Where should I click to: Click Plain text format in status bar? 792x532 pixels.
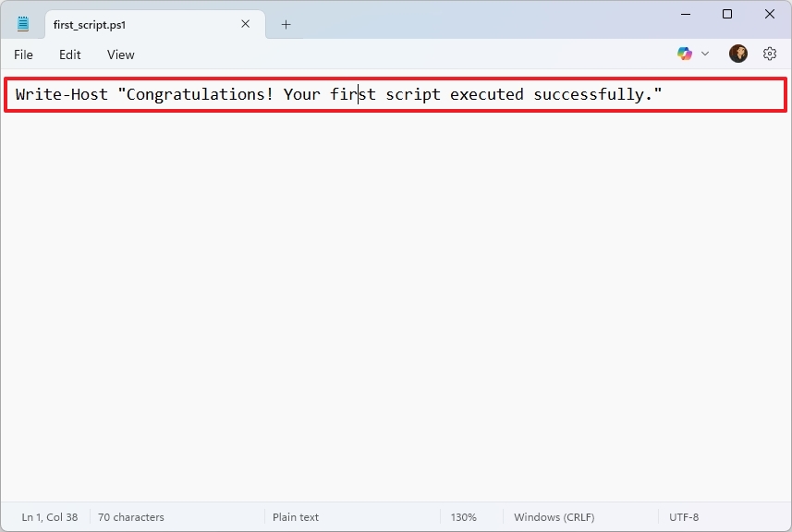click(296, 517)
